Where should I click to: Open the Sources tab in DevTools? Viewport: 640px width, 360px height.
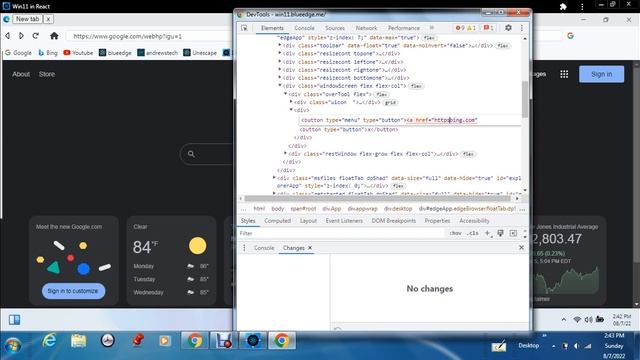[x=335, y=28]
